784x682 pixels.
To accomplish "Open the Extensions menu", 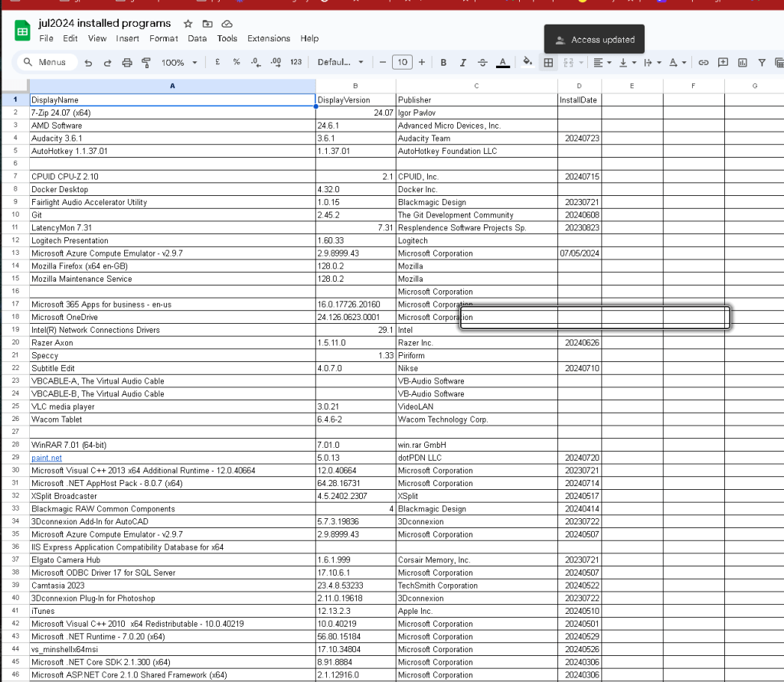I will click(269, 38).
